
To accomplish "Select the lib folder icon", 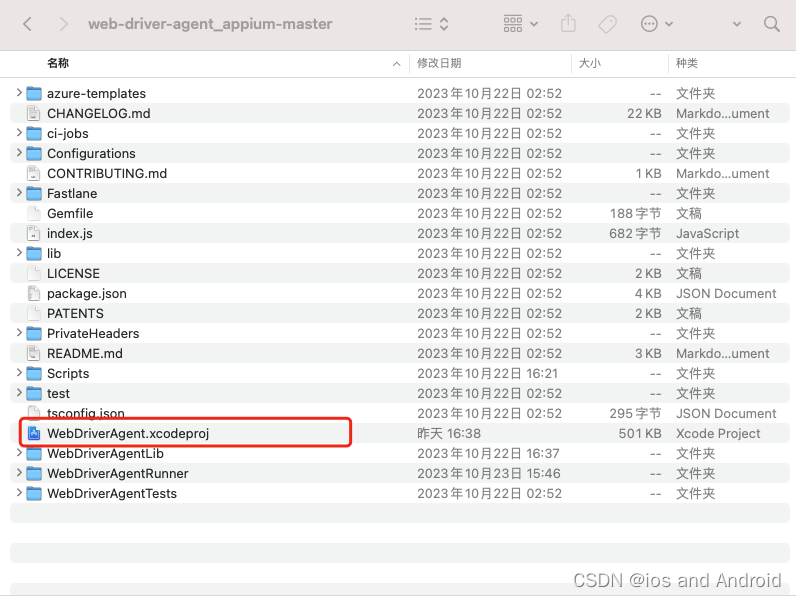I will (x=34, y=253).
